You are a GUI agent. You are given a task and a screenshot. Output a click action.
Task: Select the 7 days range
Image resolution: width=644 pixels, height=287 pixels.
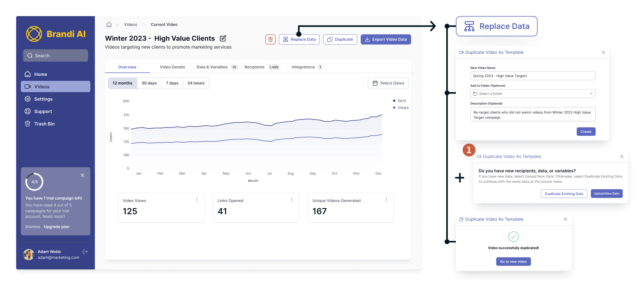(172, 83)
